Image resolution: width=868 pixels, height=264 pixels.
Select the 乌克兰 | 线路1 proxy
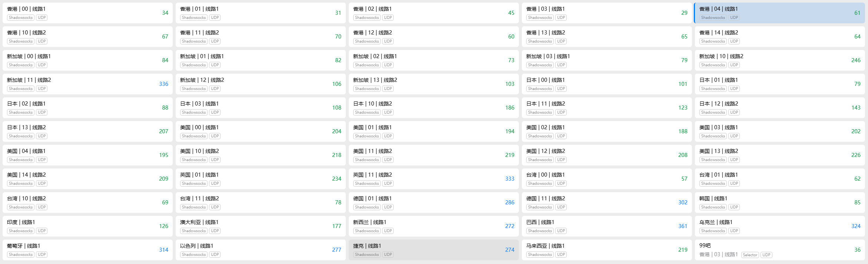780,226
